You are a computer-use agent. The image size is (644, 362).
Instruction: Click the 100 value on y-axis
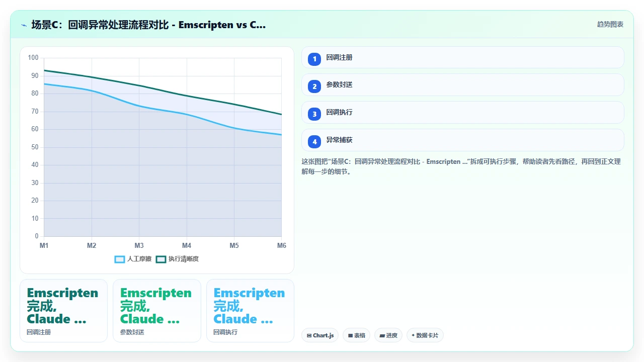point(33,58)
